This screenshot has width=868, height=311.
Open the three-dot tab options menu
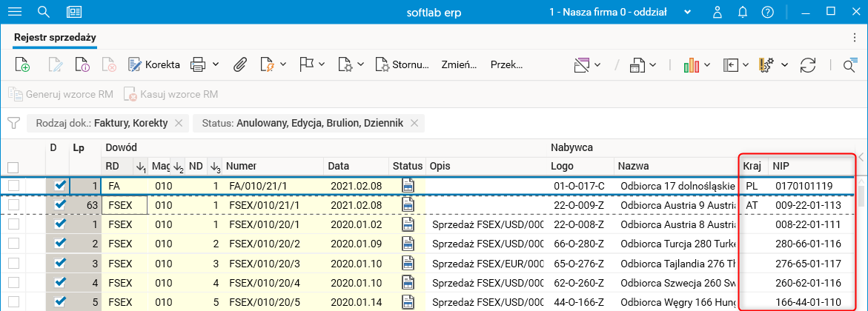[854, 36]
